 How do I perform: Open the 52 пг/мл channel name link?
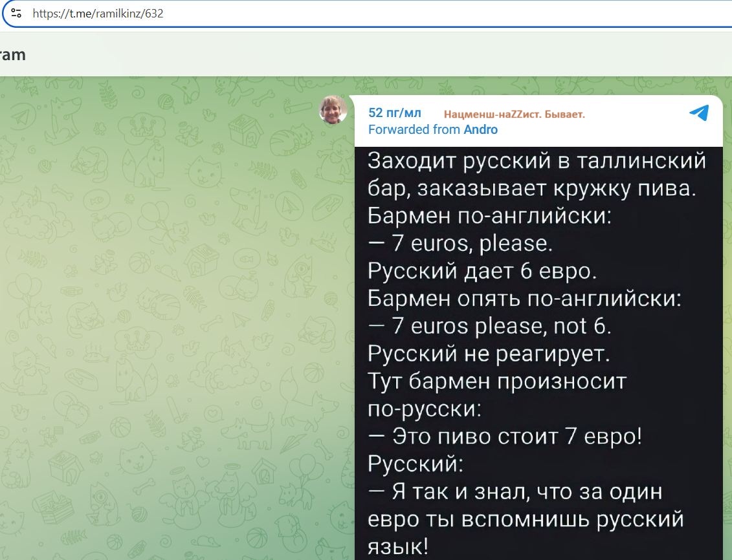pyautogui.click(x=394, y=113)
